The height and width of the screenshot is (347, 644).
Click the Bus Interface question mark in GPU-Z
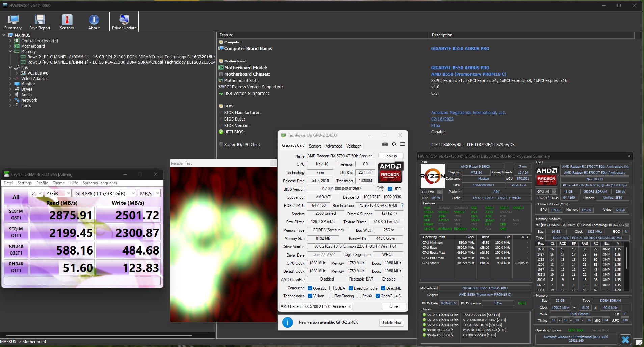coord(402,205)
